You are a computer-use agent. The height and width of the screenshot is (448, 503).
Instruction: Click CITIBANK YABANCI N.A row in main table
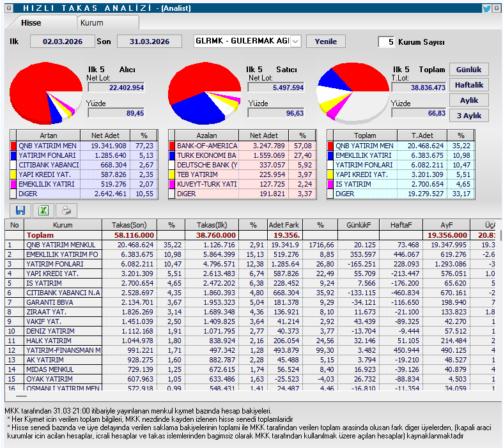(x=250, y=293)
